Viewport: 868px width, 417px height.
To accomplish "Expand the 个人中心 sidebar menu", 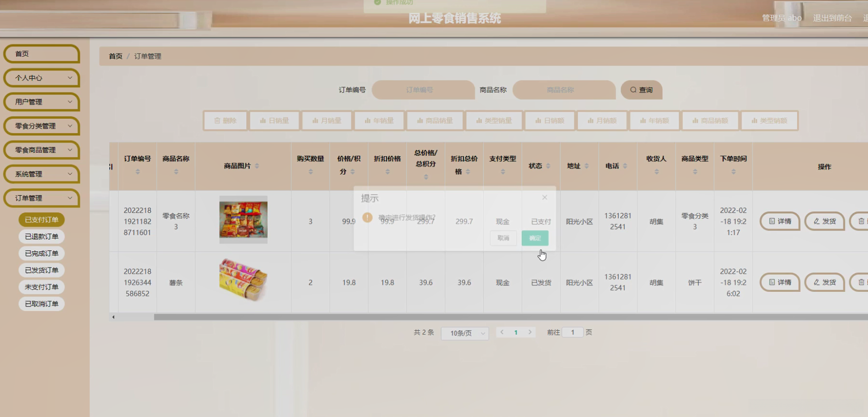I will click(42, 78).
